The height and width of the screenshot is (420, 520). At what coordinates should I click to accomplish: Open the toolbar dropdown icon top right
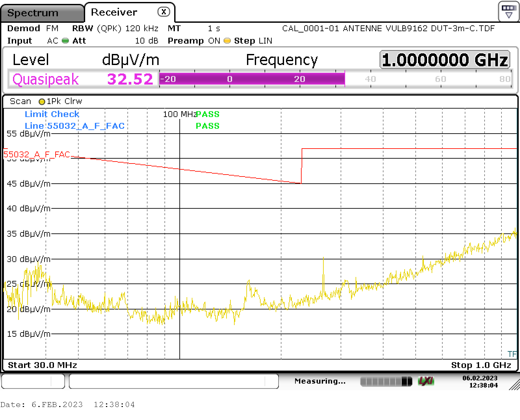click(509, 11)
